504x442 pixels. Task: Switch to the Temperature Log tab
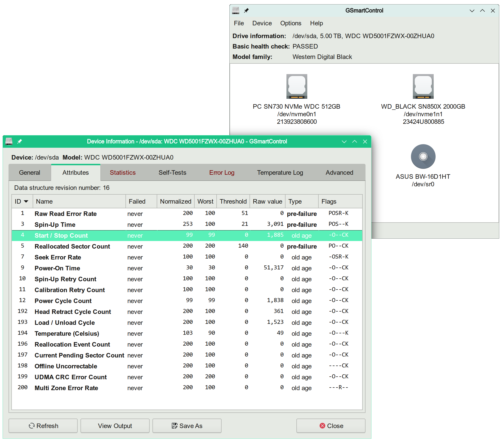pos(280,172)
